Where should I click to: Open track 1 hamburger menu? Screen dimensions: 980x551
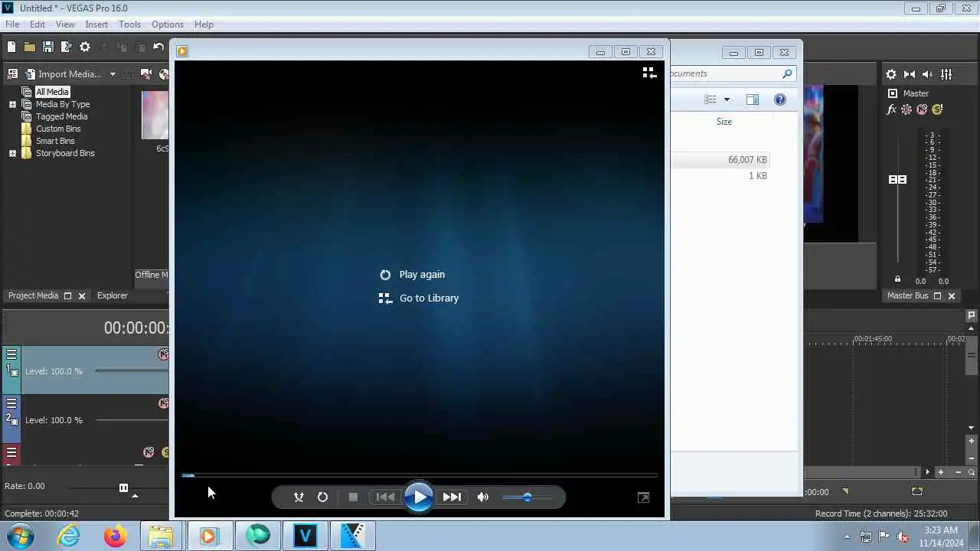11,354
